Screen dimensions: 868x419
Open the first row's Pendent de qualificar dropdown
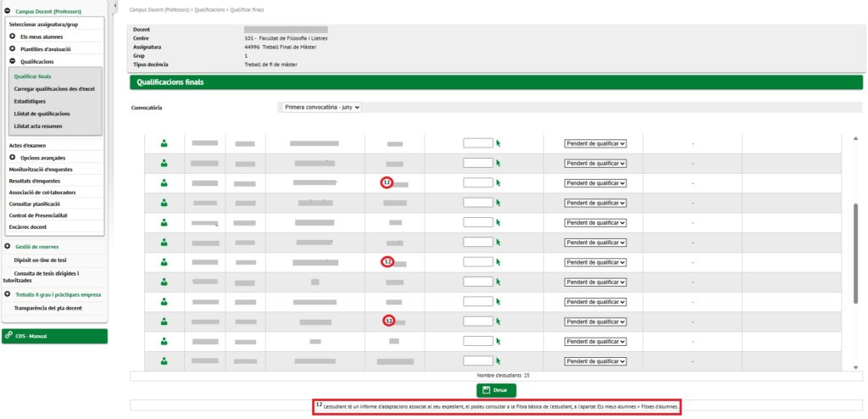pyautogui.click(x=595, y=143)
